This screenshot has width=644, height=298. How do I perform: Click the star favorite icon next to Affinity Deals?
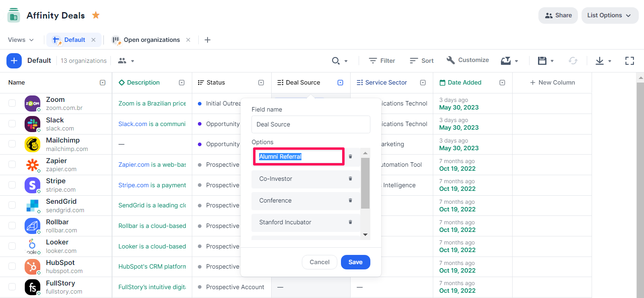coord(96,15)
